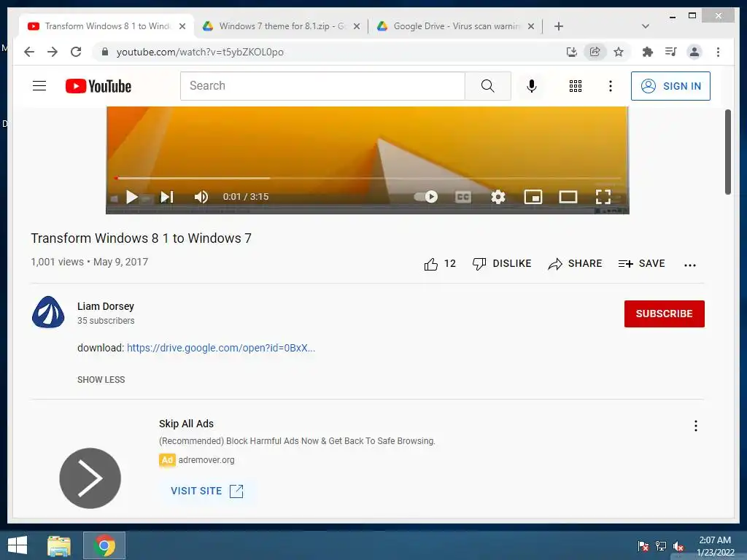Image resolution: width=747 pixels, height=560 pixels.
Task: Open a new browser tab
Action: 559,26
